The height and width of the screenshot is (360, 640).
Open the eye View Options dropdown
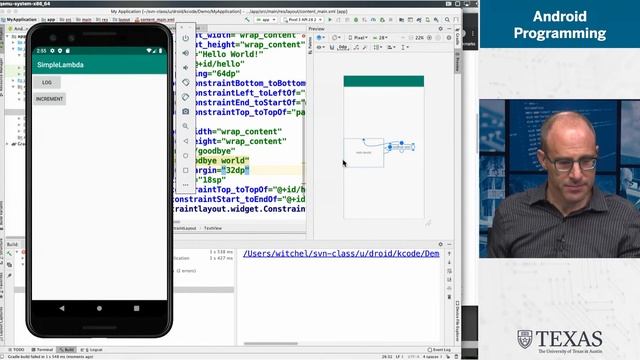321,47
